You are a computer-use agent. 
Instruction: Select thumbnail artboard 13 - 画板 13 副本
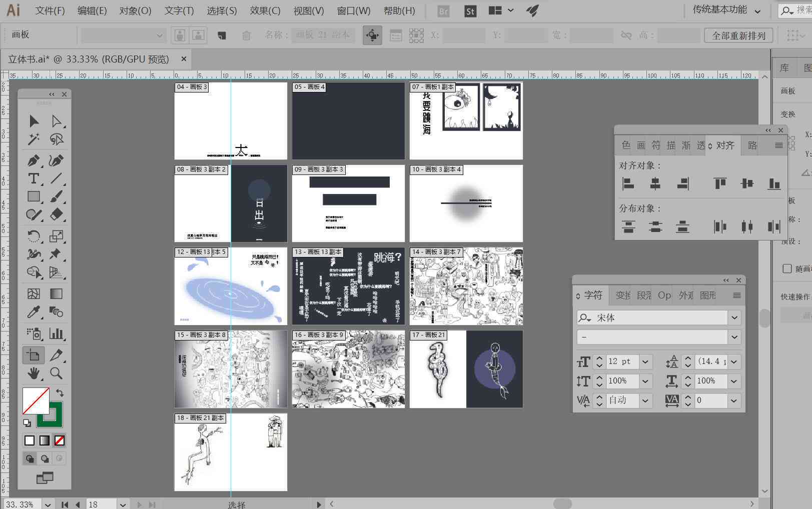click(348, 286)
